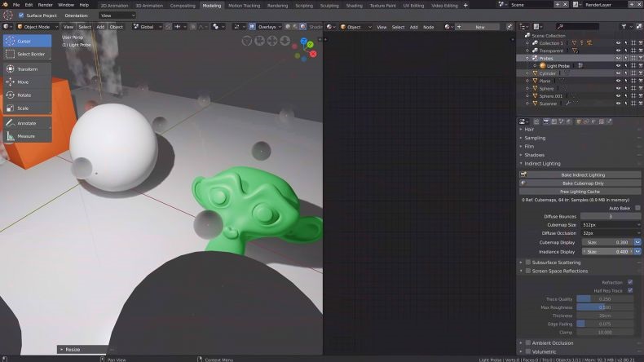The height and width of the screenshot is (362, 644).
Task: Open the Render menu
Action: coord(45,5)
